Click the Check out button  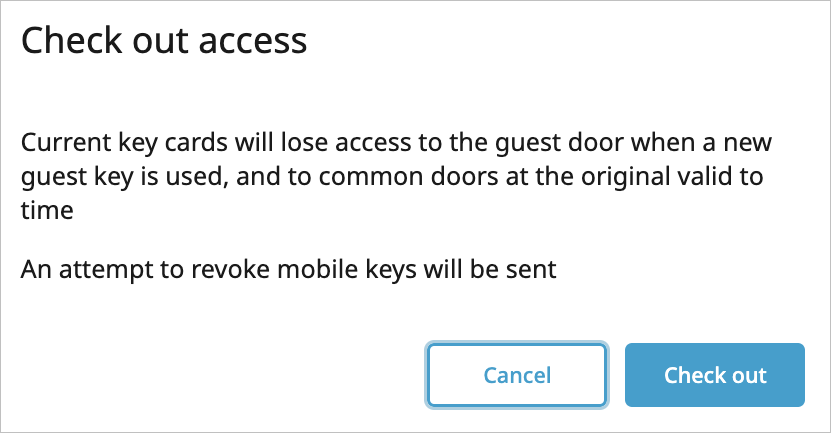point(715,376)
